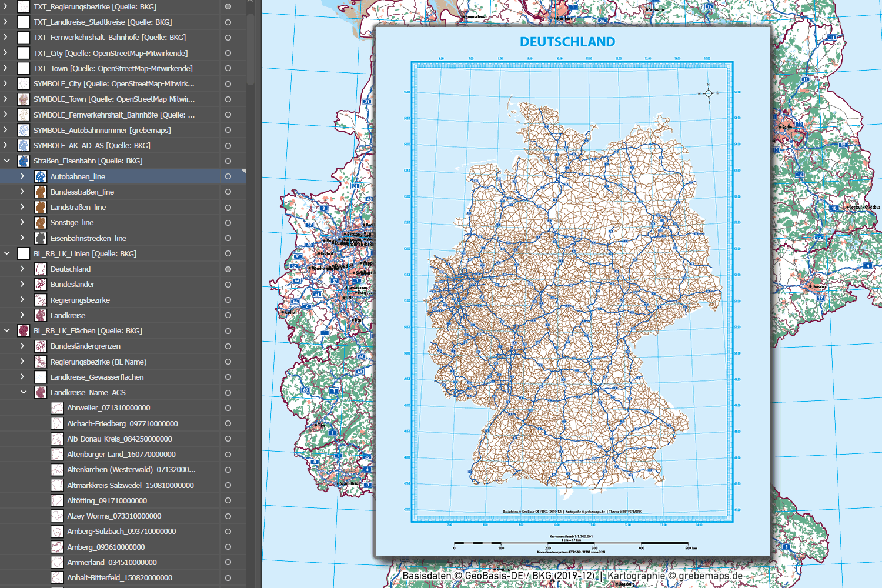Collapse the Straßen_Eisenbahn layer group
This screenshot has width=882, height=588.
click(7, 161)
